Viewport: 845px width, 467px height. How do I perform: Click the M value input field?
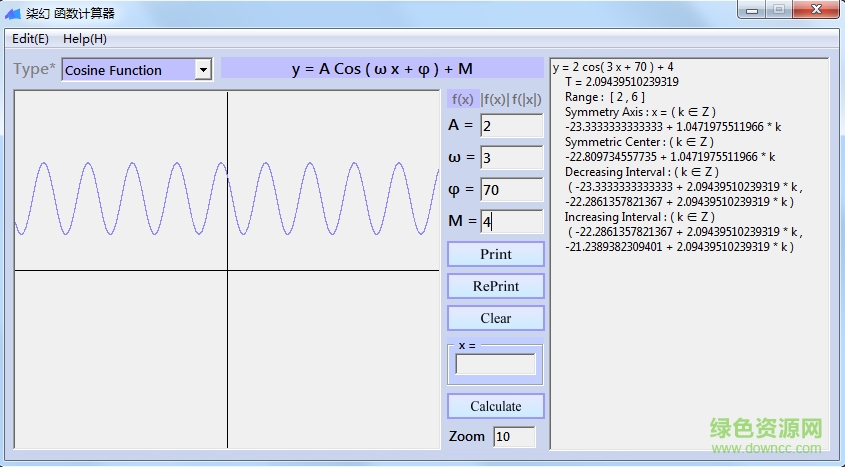pyautogui.click(x=511, y=222)
